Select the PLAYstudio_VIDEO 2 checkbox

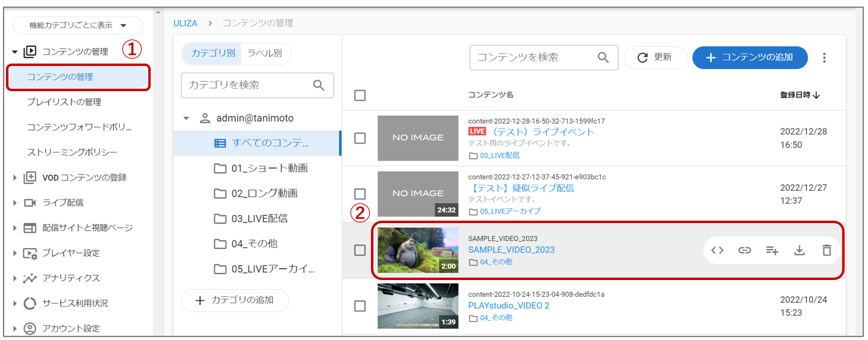[x=360, y=306]
